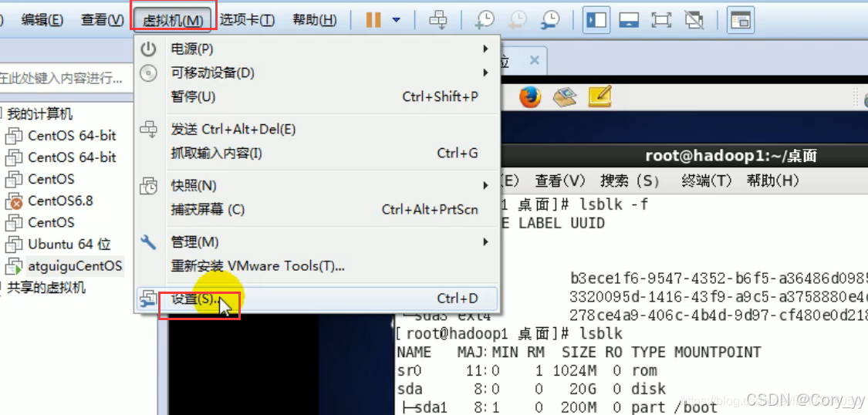The width and height of the screenshot is (868, 415).
Task: Open the 编辑(E) menu
Action: click(x=42, y=21)
